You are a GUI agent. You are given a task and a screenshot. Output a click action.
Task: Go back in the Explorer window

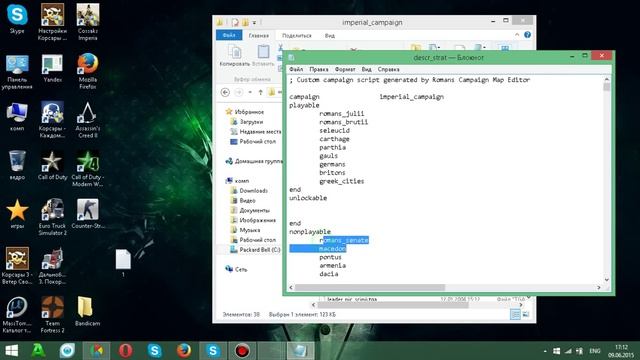point(225,92)
